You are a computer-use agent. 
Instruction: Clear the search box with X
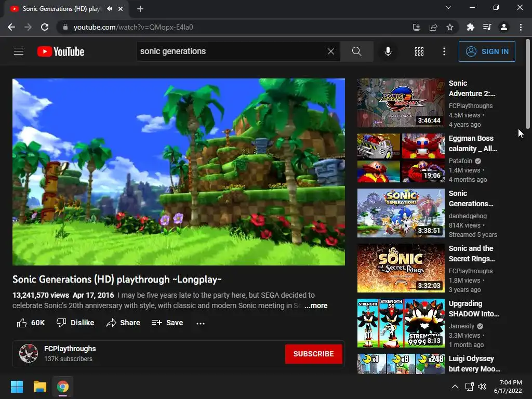[x=331, y=51]
